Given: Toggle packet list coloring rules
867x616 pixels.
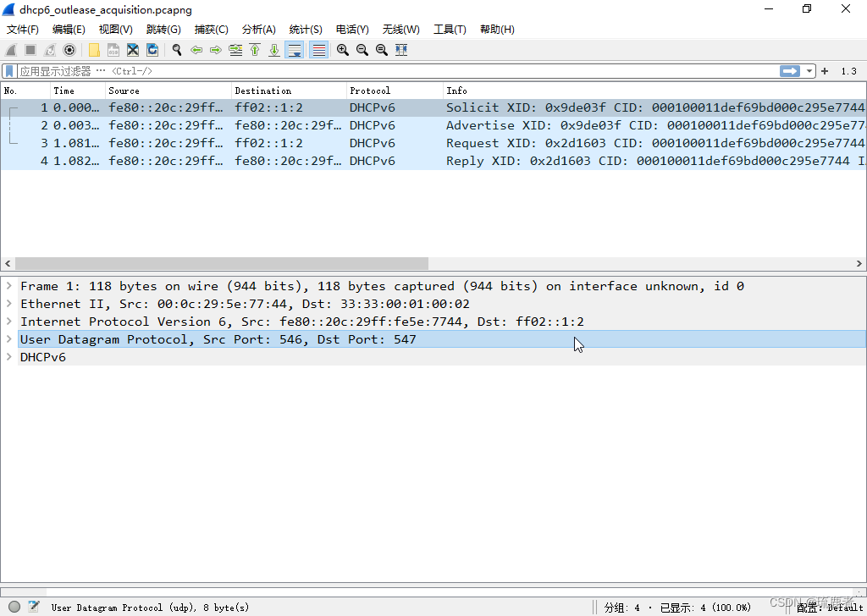Looking at the screenshot, I should [319, 50].
